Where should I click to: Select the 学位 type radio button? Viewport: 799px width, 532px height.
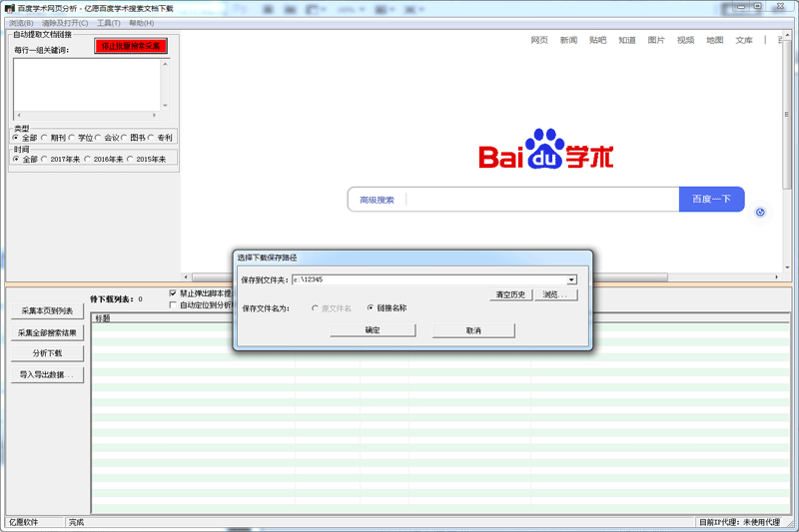(x=72, y=138)
